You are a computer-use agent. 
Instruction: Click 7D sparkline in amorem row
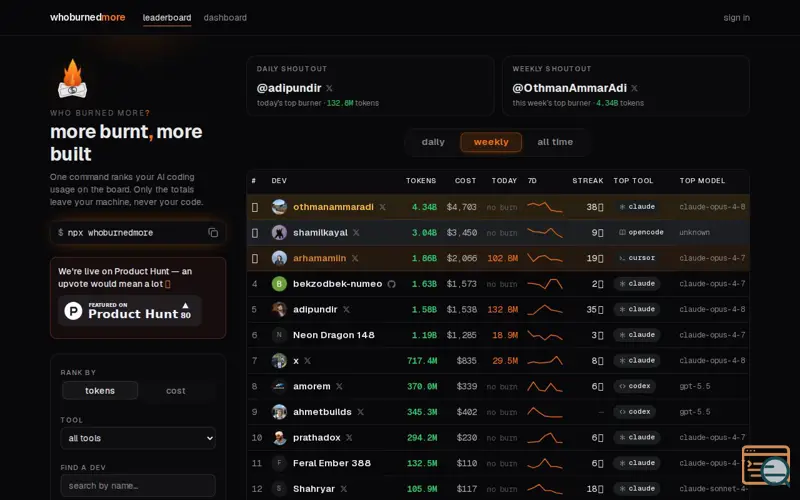544,386
